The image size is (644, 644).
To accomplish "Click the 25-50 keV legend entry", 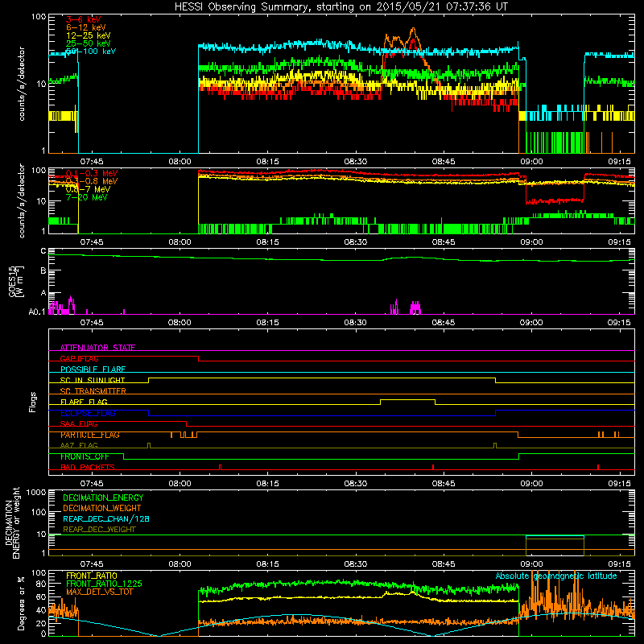I will (x=89, y=43).
